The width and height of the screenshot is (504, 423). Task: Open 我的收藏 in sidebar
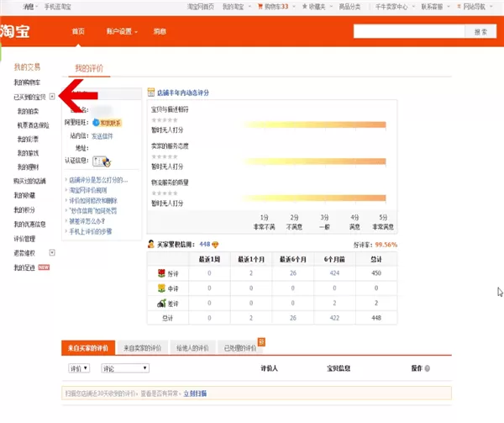(24, 195)
